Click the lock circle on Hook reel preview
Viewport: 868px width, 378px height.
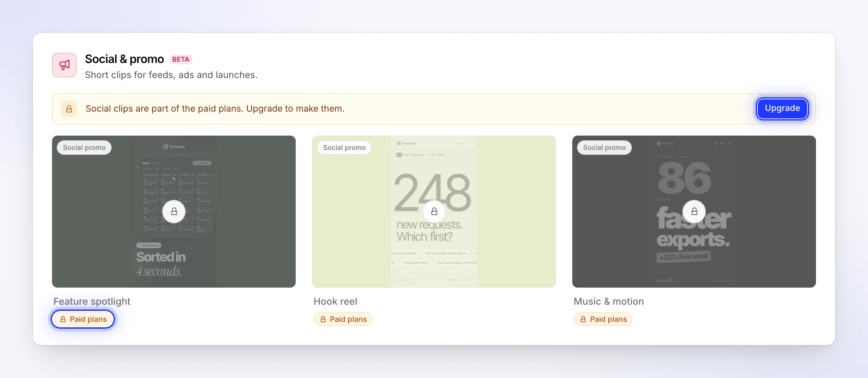pos(434,212)
